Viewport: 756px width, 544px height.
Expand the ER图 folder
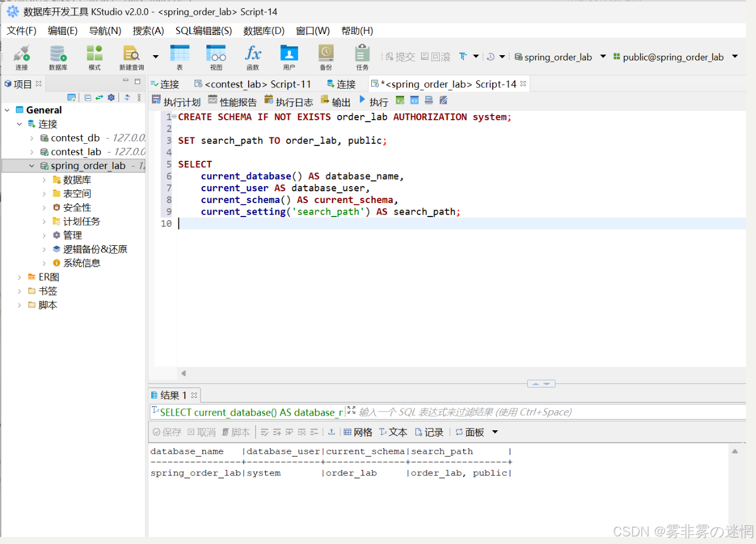tap(19, 277)
